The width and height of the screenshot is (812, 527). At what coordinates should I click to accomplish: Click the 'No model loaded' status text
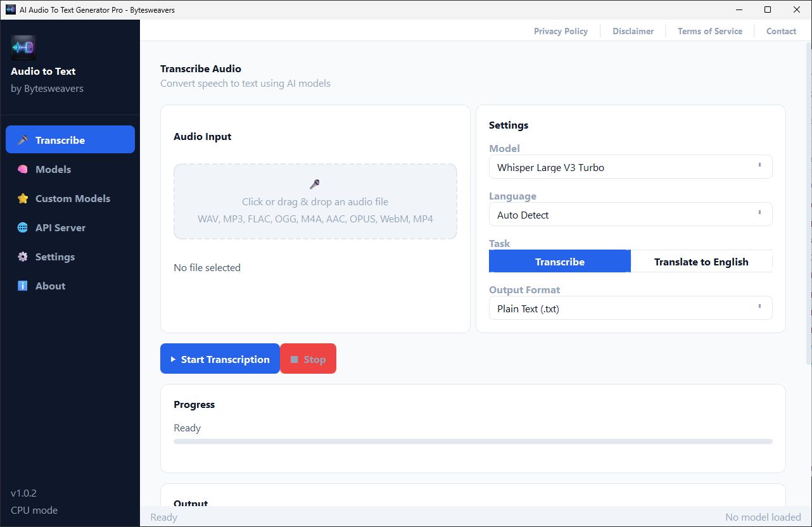[763, 517]
